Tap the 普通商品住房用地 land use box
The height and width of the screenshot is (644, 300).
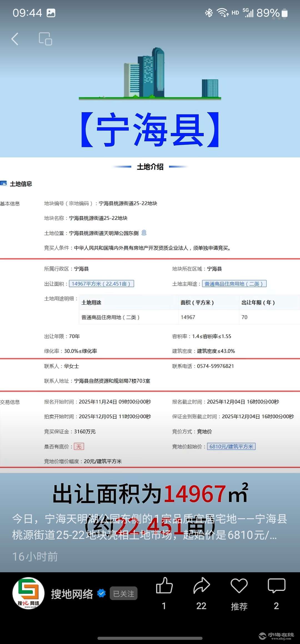pos(234,284)
